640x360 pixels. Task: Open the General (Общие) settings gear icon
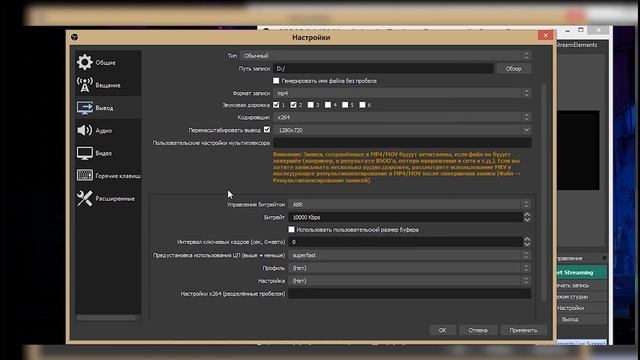tap(84, 62)
